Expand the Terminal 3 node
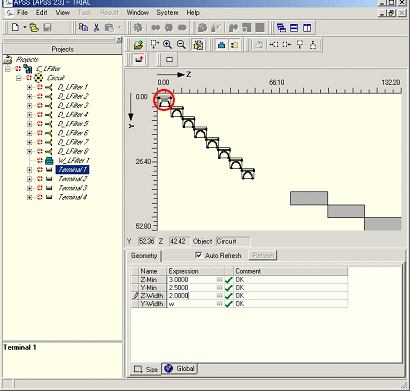Screen dimensions: 410x391 [29, 188]
